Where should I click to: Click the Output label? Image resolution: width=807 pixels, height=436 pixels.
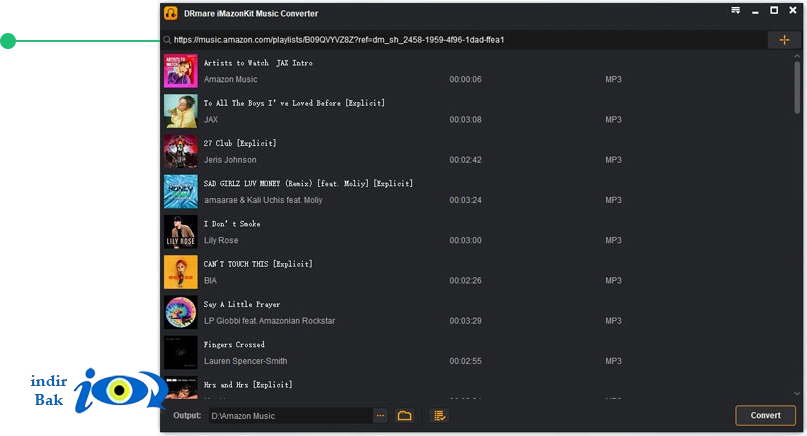click(x=187, y=415)
